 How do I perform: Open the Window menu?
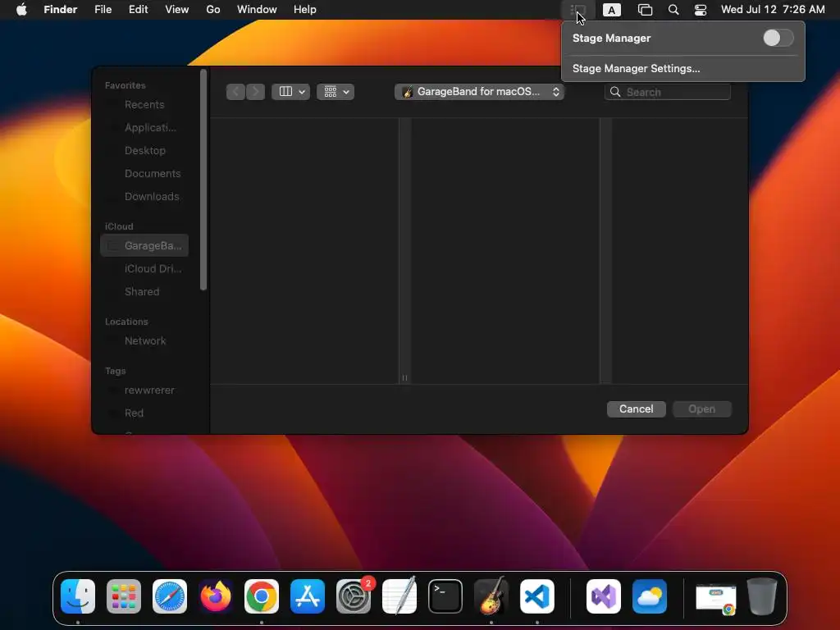pos(257,10)
